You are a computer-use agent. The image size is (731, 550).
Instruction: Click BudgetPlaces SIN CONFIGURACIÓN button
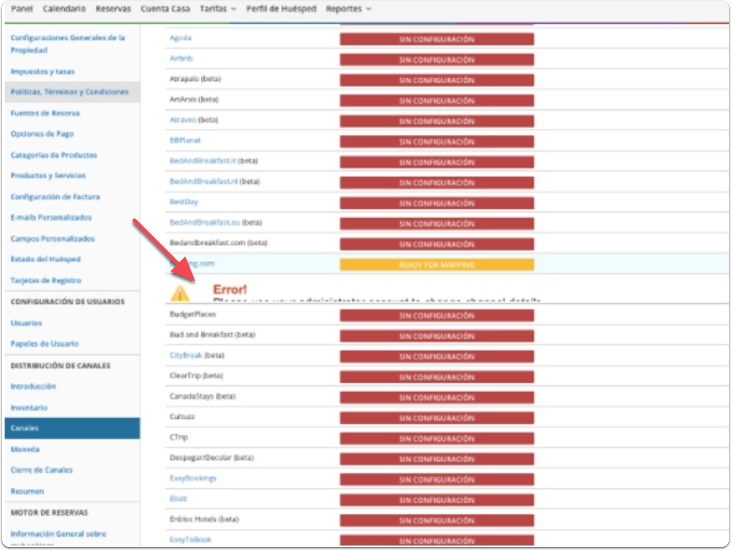(437, 316)
